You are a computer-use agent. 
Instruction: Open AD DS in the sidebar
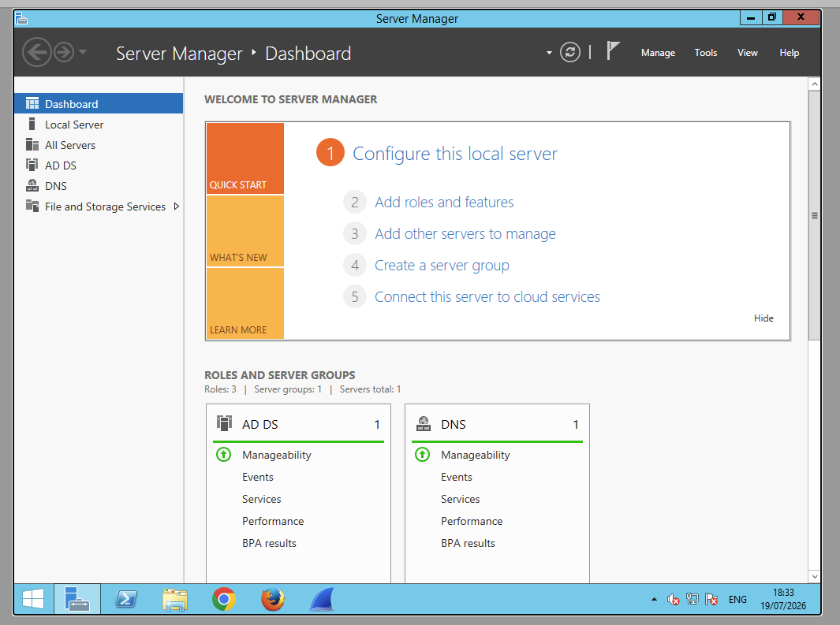(x=99, y=166)
